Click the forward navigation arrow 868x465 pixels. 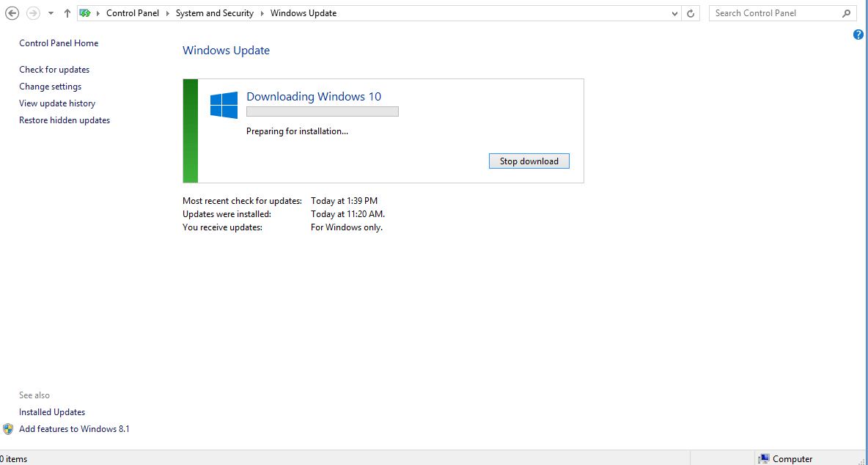33,12
